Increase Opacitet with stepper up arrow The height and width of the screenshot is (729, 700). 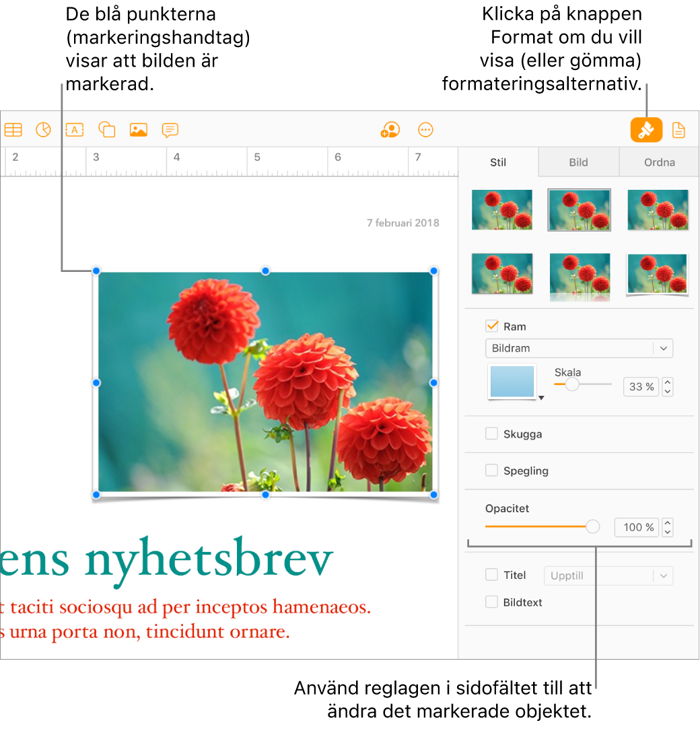click(668, 522)
